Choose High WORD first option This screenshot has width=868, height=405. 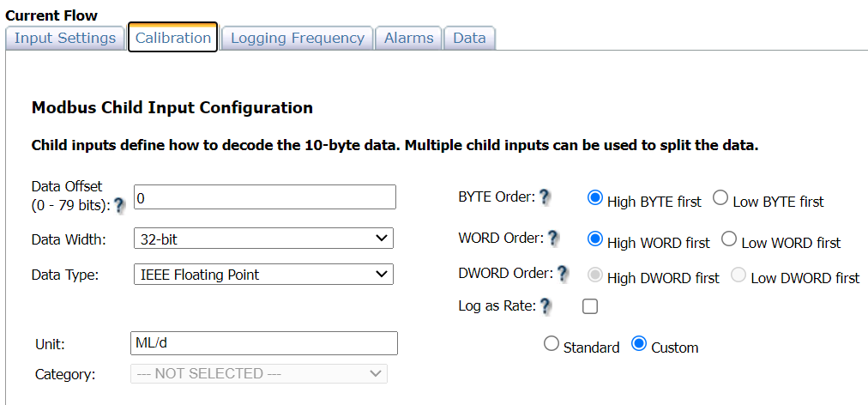click(595, 239)
